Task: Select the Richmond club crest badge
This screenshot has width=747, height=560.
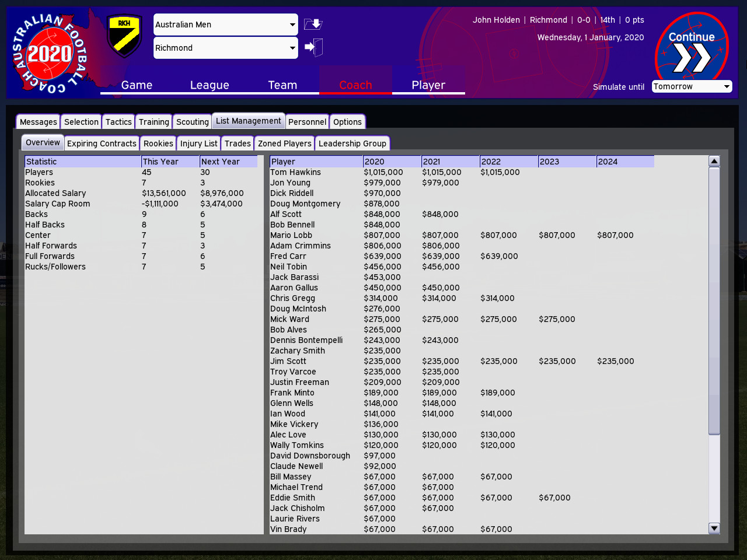Action: tap(124, 36)
